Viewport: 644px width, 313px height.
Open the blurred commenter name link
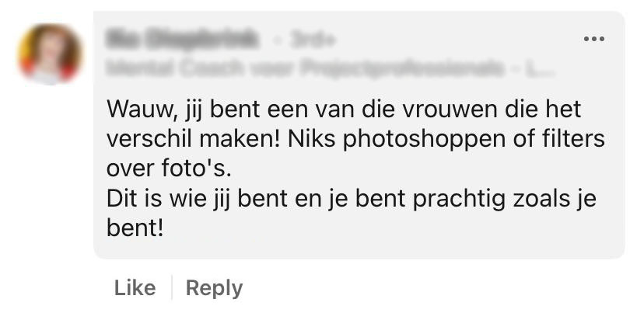[x=183, y=40]
